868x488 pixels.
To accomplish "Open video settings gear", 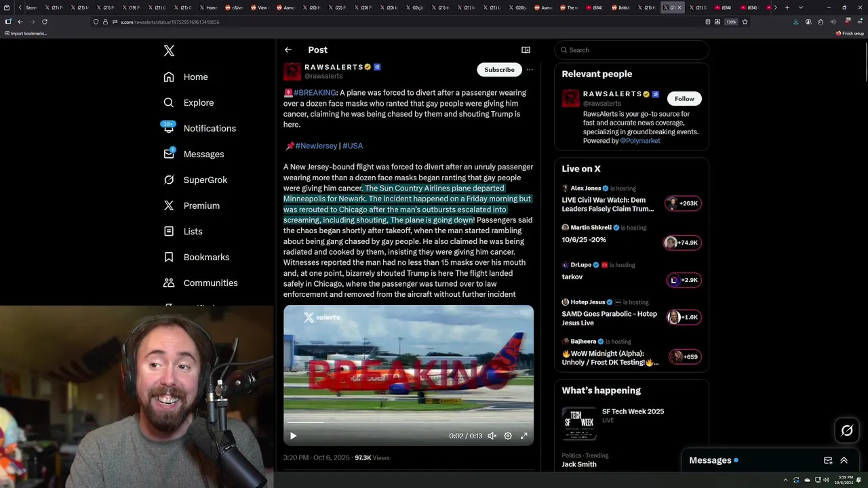I will pyautogui.click(x=508, y=436).
